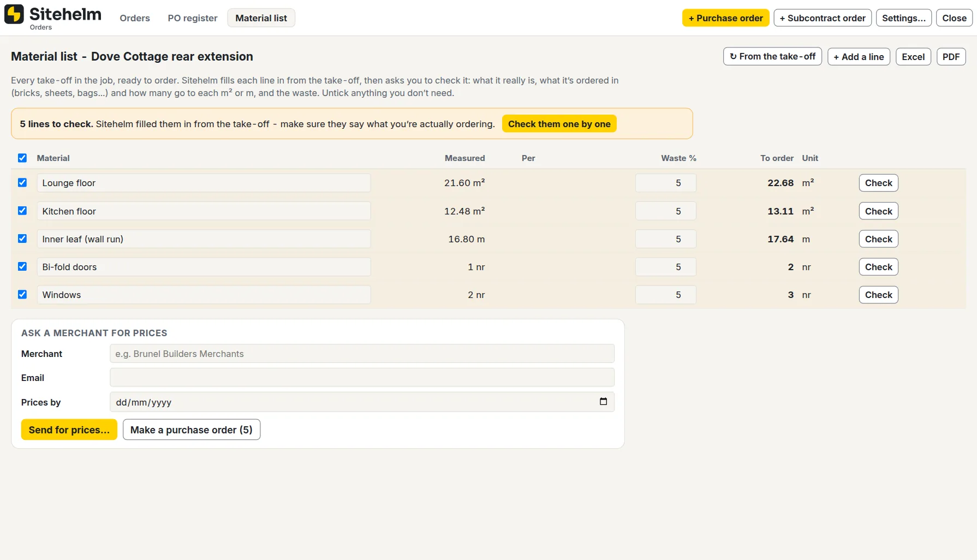
Task: Edit waste percent for Kitchen floor
Action: (x=666, y=211)
